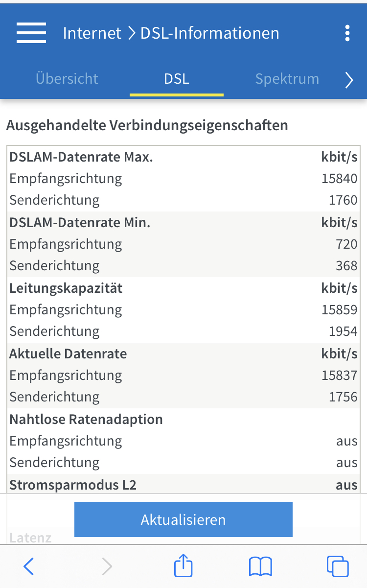Image resolution: width=367 pixels, height=588 pixels.
Task: Open the hamburger navigation menu
Action: tap(31, 33)
